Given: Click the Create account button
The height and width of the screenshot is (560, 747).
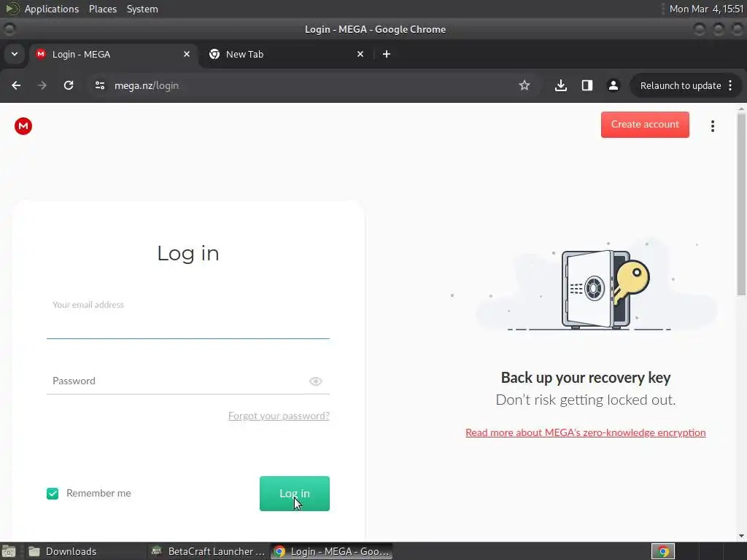Looking at the screenshot, I should (x=645, y=124).
